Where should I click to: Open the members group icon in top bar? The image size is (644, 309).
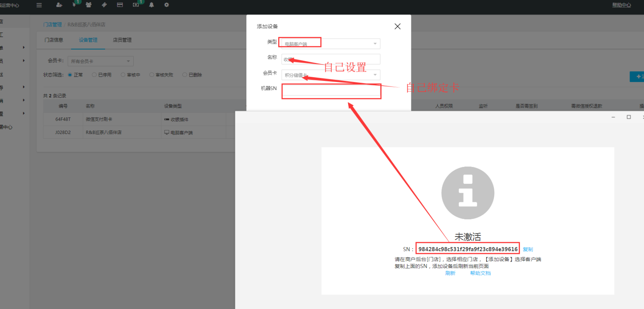coord(89,5)
